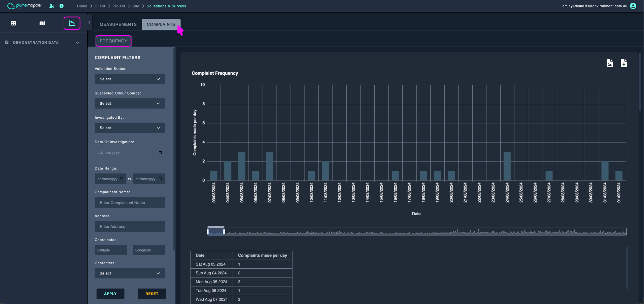Image resolution: width=644 pixels, height=304 pixels.
Task: Open the Validation Status dropdown
Action: click(x=130, y=79)
